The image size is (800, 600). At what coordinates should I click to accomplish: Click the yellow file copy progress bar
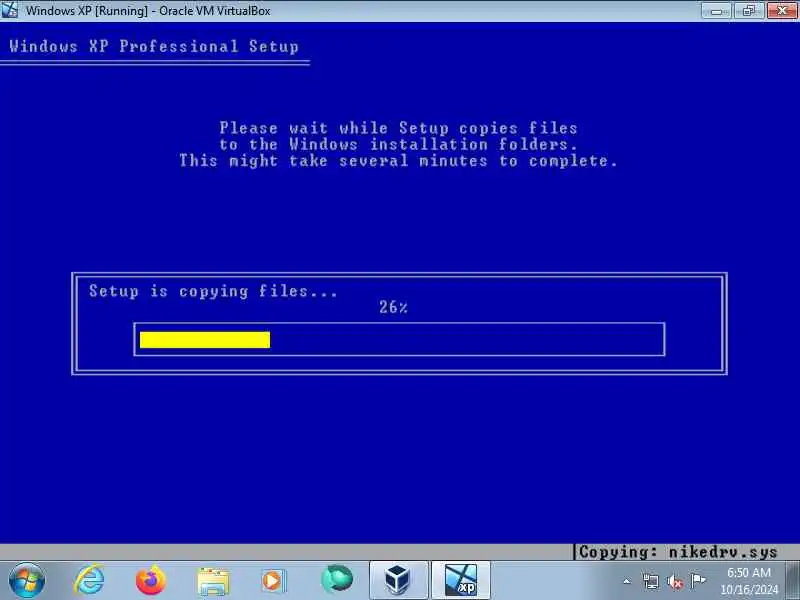click(205, 340)
